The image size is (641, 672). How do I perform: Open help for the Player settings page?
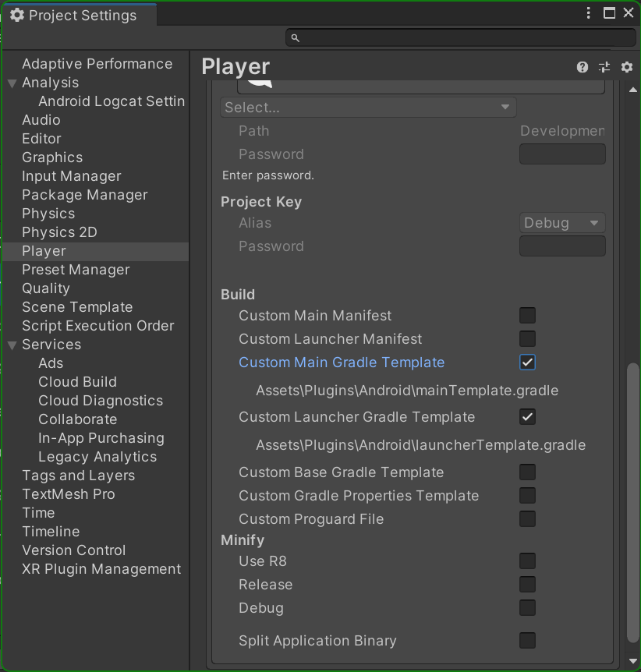[x=582, y=67]
